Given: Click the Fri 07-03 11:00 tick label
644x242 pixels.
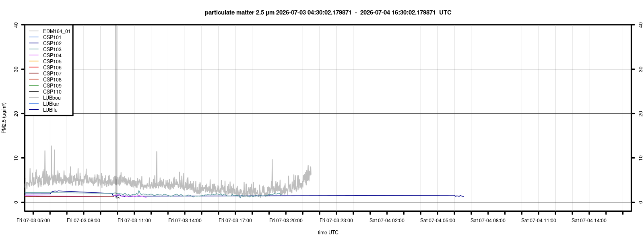Looking at the screenshot, I should point(134,220).
